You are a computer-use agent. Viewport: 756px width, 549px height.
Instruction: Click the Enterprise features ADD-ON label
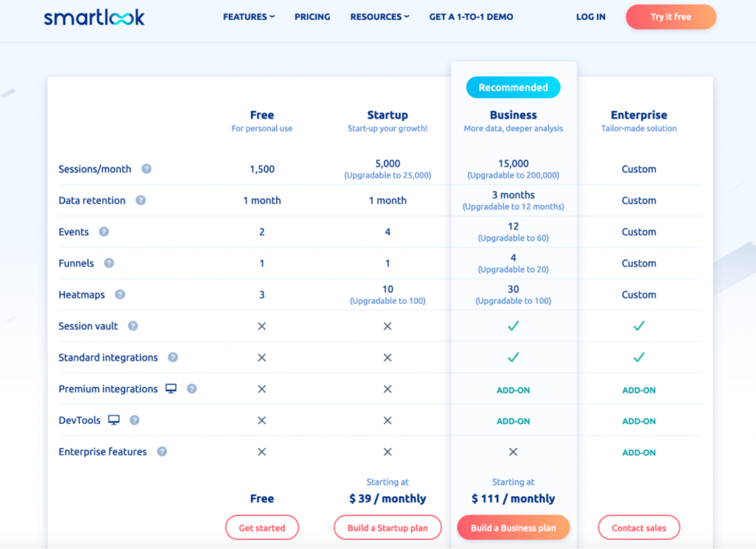click(x=639, y=452)
